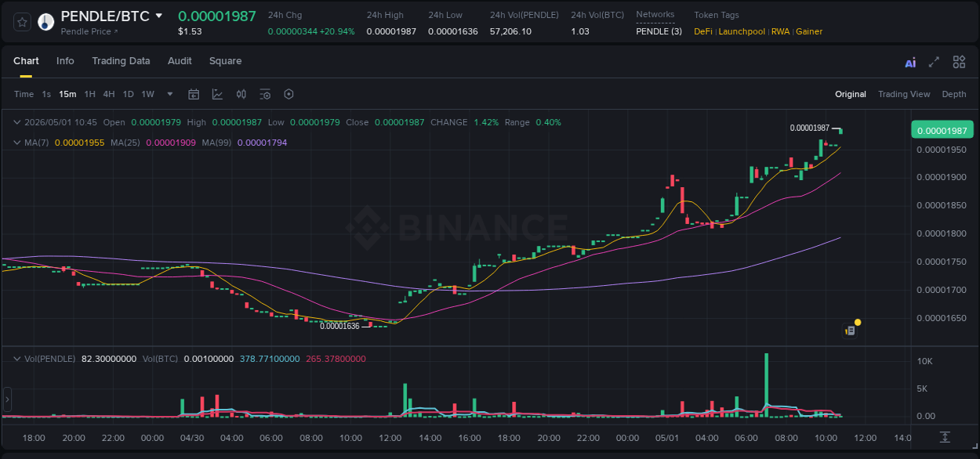Open the chart display settings icon
The width and height of the screenshot is (980, 459).
[x=265, y=94]
